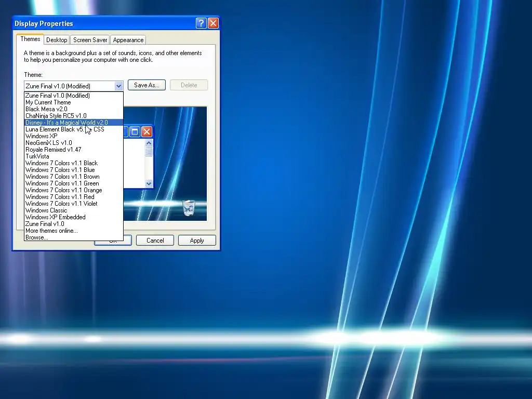Viewport: 532px width, 399px height.
Task: Select Windows 7 Colors v1.1 Black
Action: [74, 163]
